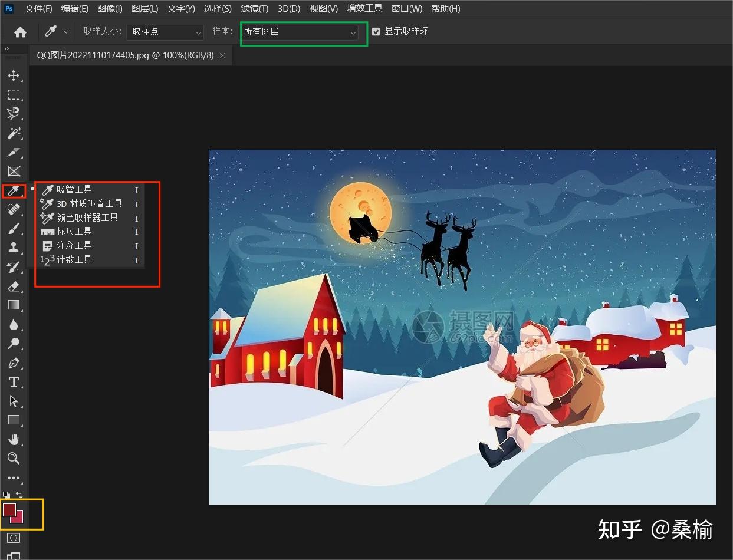Open the 编辑(E) menu
733x560 pixels.
click(75, 9)
